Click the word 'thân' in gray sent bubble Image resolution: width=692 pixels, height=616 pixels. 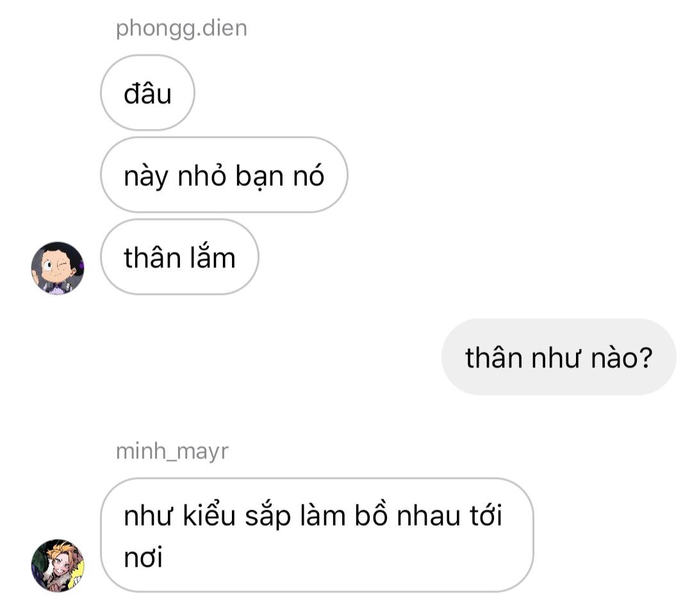click(494, 357)
